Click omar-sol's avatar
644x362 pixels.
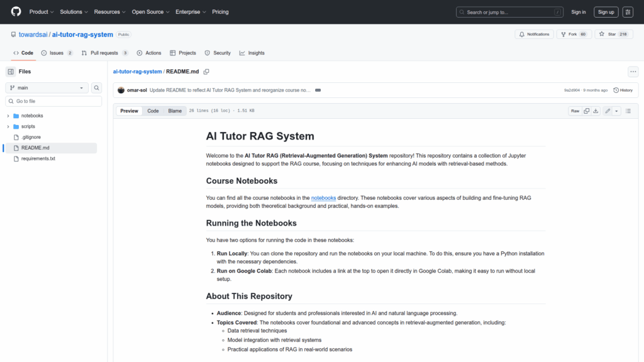click(121, 90)
